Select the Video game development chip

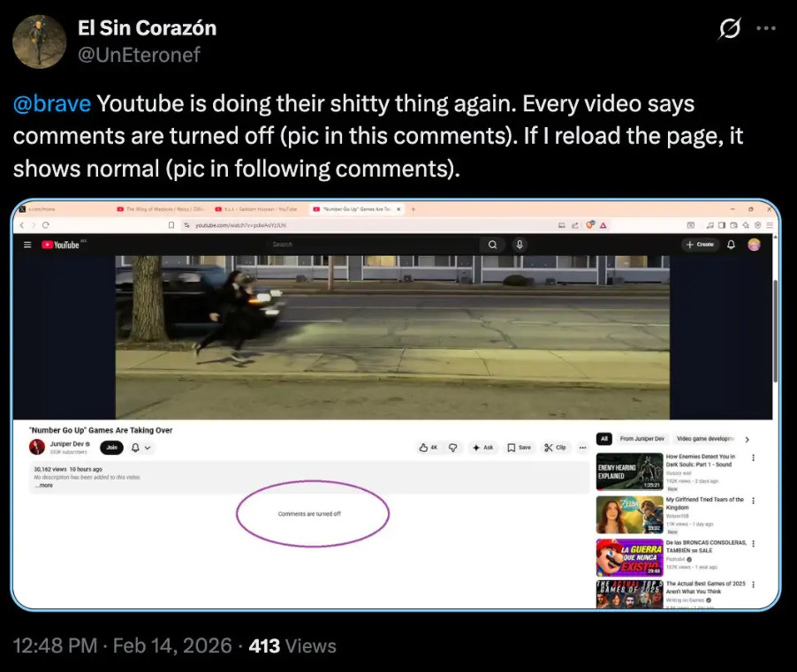click(705, 439)
